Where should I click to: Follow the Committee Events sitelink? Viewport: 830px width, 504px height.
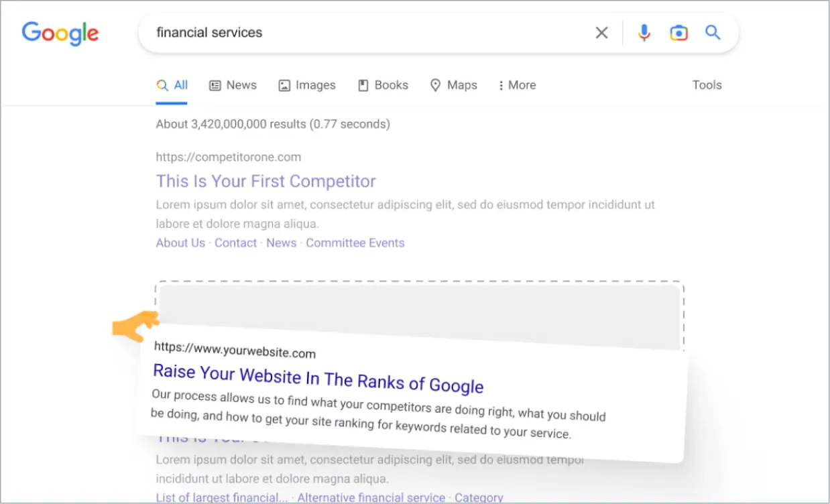pyautogui.click(x=355, y=243)
